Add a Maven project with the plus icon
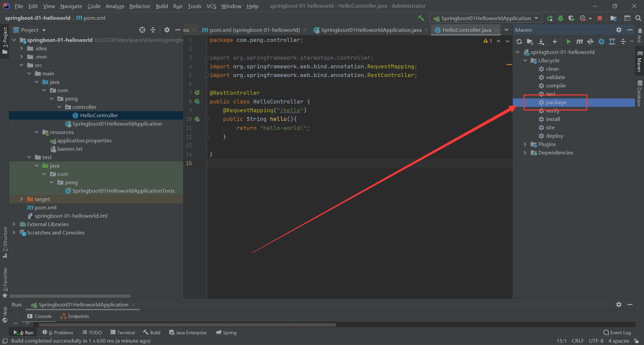Viewport: 644px width, 345px height. (555, 42)
